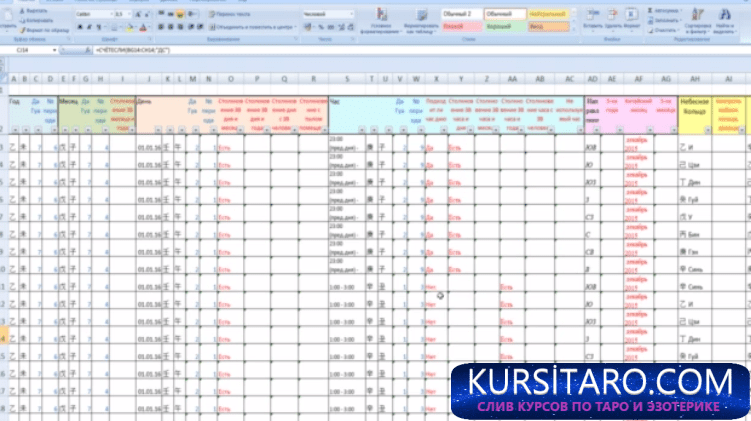Open Sort and Filter (Сортировка и фильтр)
Screen dimensions: 751x421
pos(695,20)
